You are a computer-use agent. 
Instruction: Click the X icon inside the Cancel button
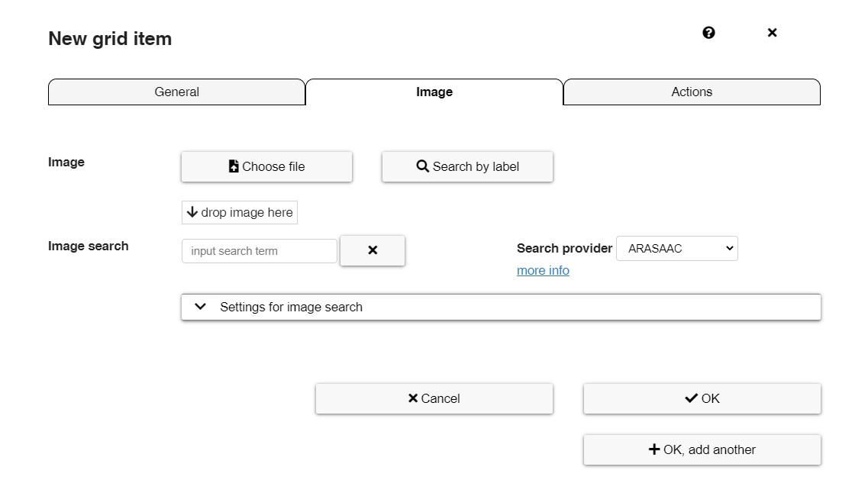coord(411,398)
